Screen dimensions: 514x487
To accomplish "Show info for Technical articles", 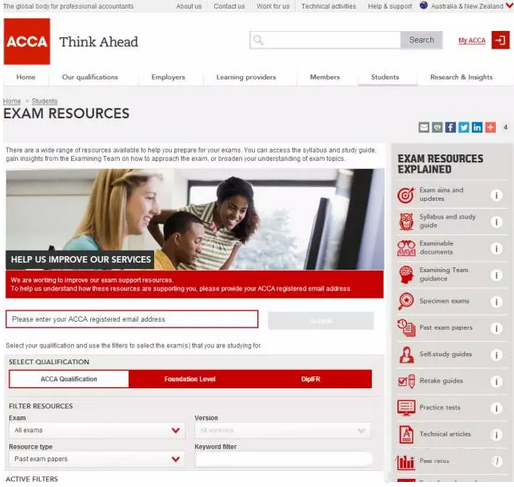I will (x=496, y=435).
